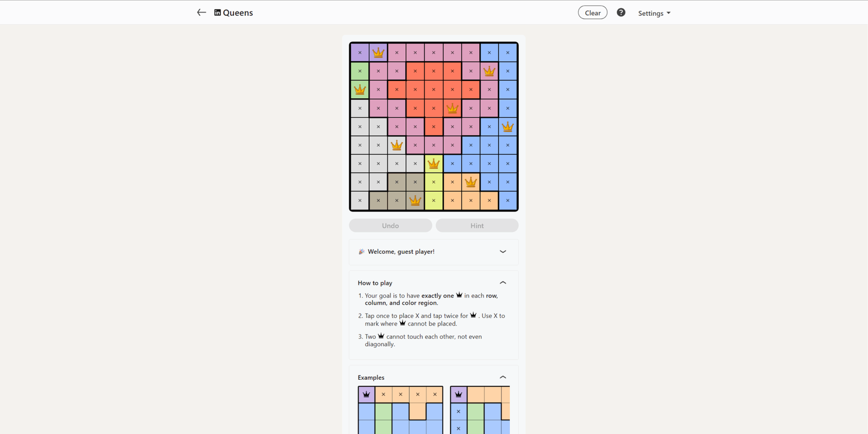Click the crown in the green left-edge cell
868x434 pixels.
[x=360, y=89]
